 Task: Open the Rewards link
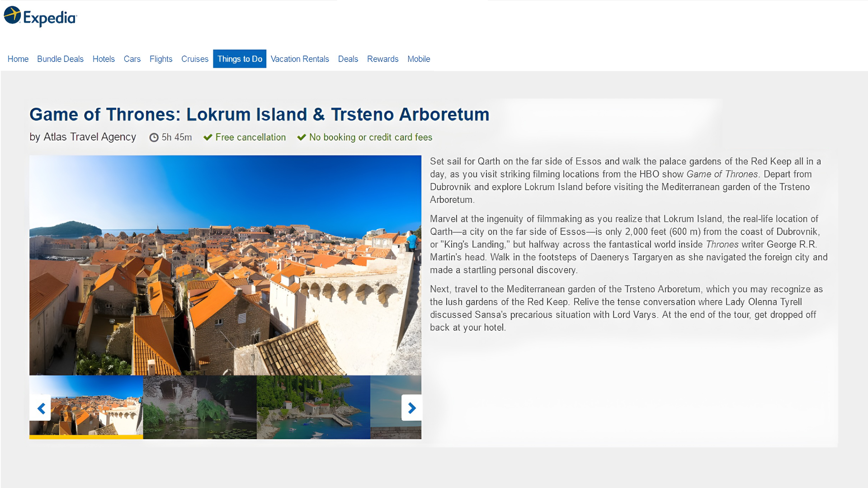382,59
